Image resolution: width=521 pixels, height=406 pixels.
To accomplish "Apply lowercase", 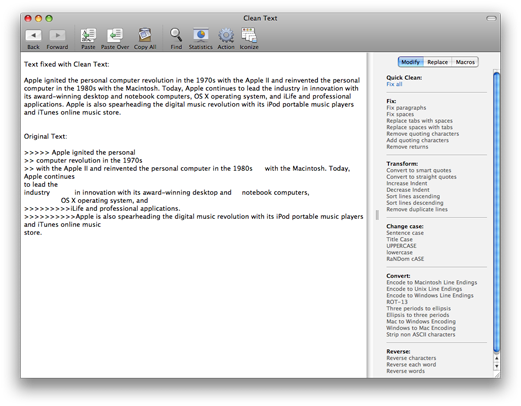I will 399,252.
